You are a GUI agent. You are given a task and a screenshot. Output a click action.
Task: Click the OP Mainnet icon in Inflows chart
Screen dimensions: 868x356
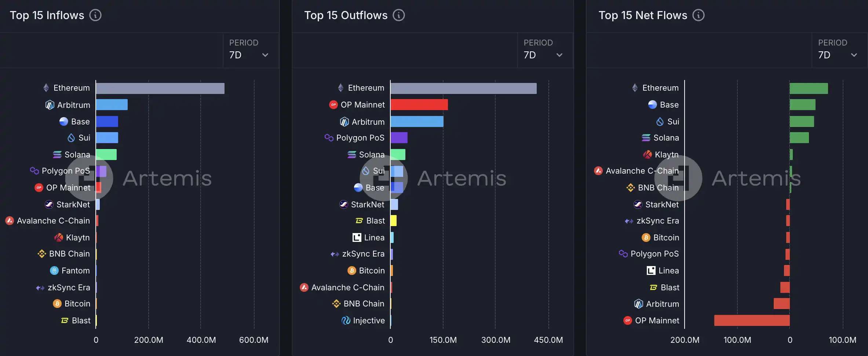(x=39, y=188)
